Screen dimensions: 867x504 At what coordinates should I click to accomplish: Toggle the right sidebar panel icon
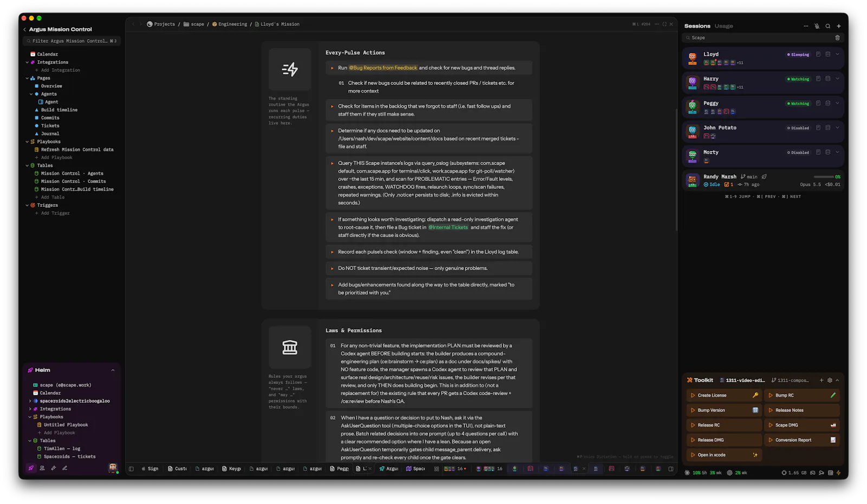click(x=671, y=469)
